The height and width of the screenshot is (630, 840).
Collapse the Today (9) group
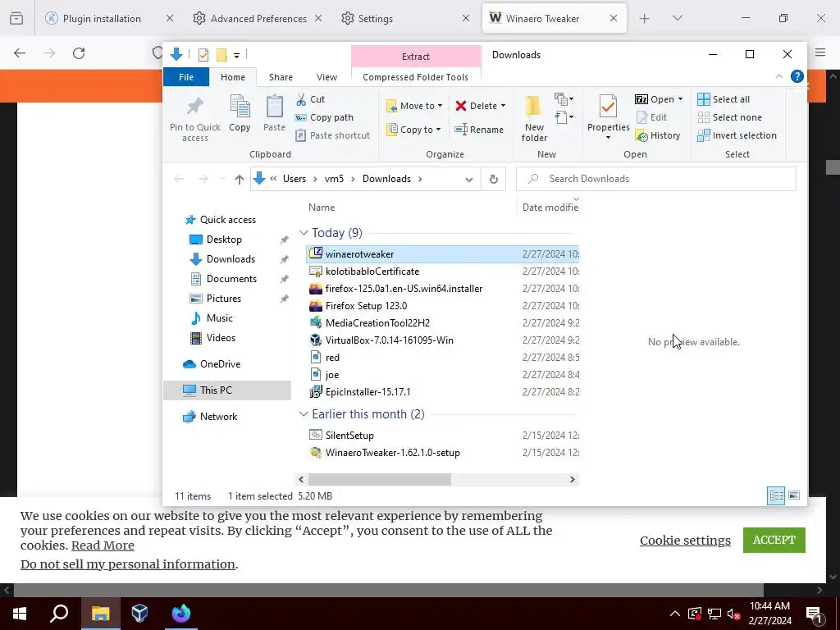304,232
